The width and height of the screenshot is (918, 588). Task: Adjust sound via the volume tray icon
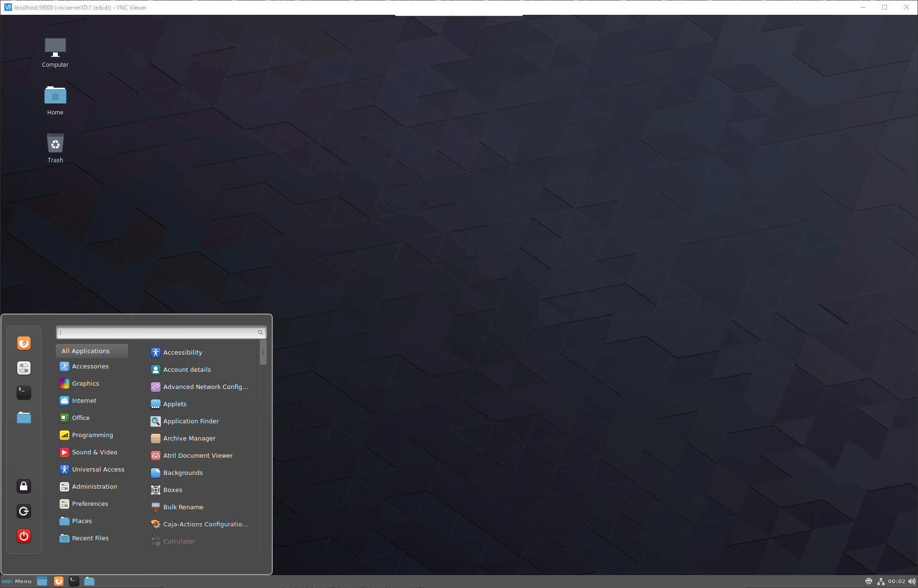point(911,581)
